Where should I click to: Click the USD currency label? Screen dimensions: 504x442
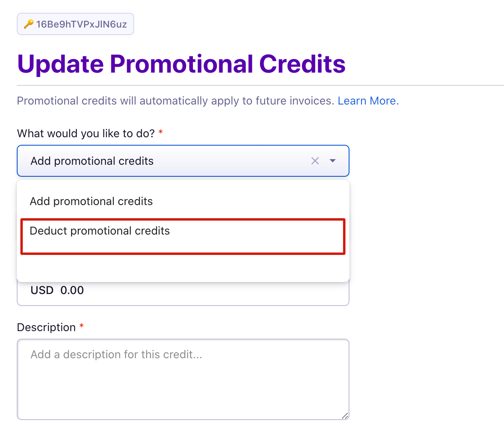pos(42,290)
